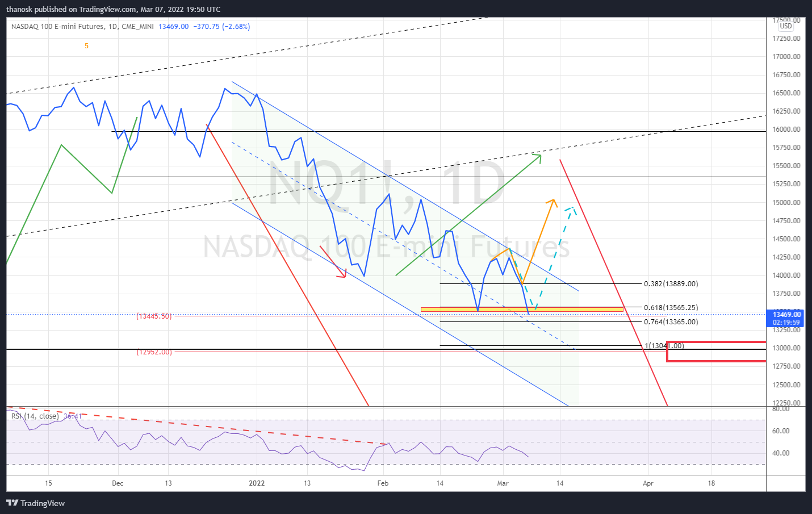Click the Feb label on time axis
The image size is (812, 514).
tap(383, 483)
